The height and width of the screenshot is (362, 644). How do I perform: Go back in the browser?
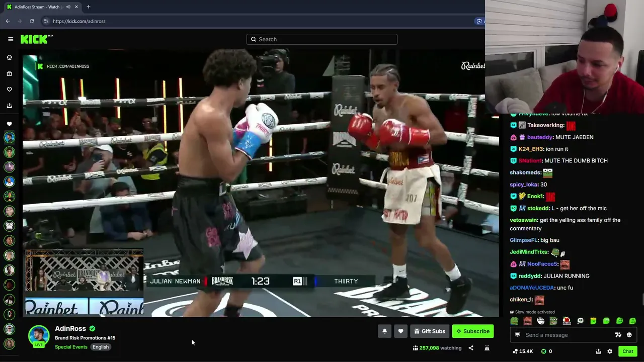click(8, 21)
